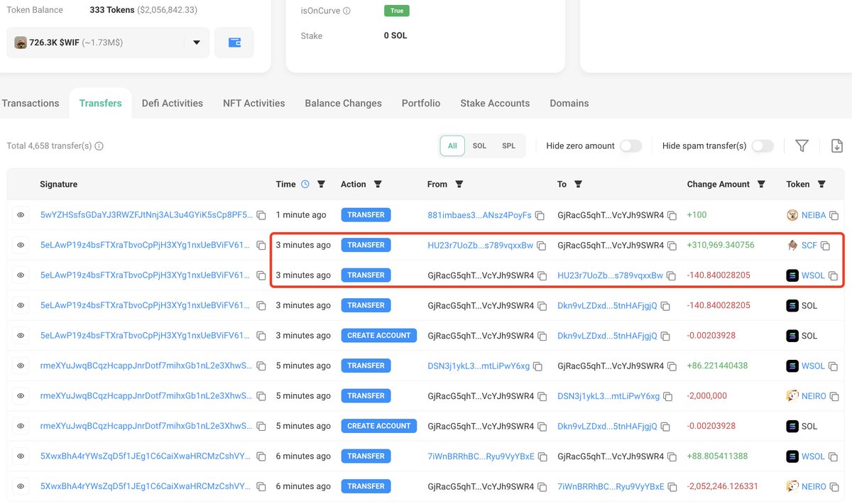Switch to the Balance Changes tab
852x504 pixels.
(343, 103)
